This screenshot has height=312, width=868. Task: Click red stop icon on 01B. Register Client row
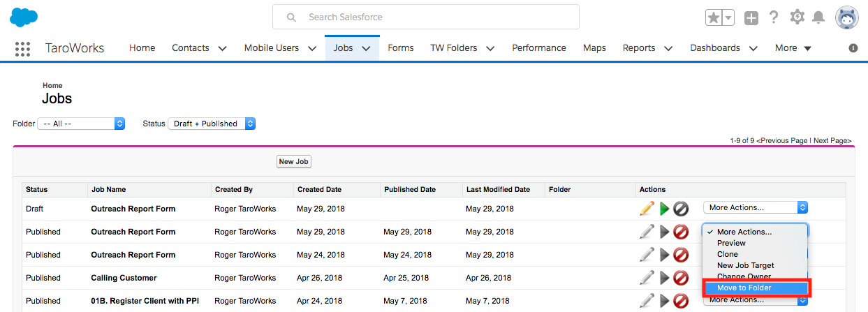681,301
